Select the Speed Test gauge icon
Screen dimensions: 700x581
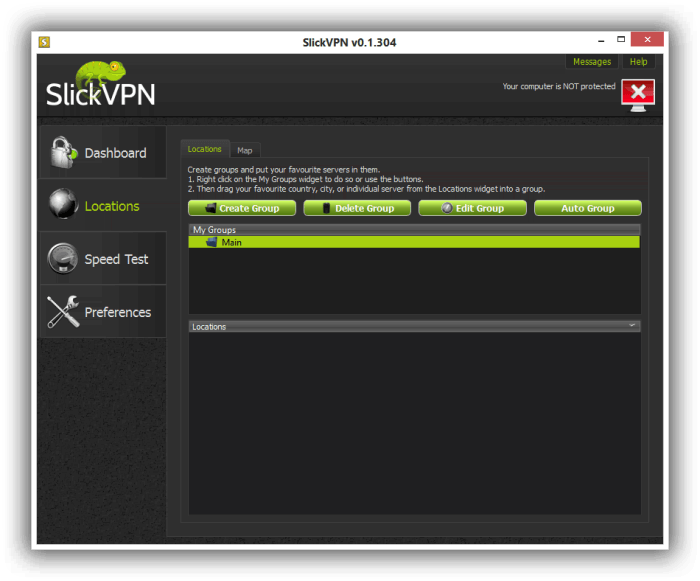click(62, 258)
